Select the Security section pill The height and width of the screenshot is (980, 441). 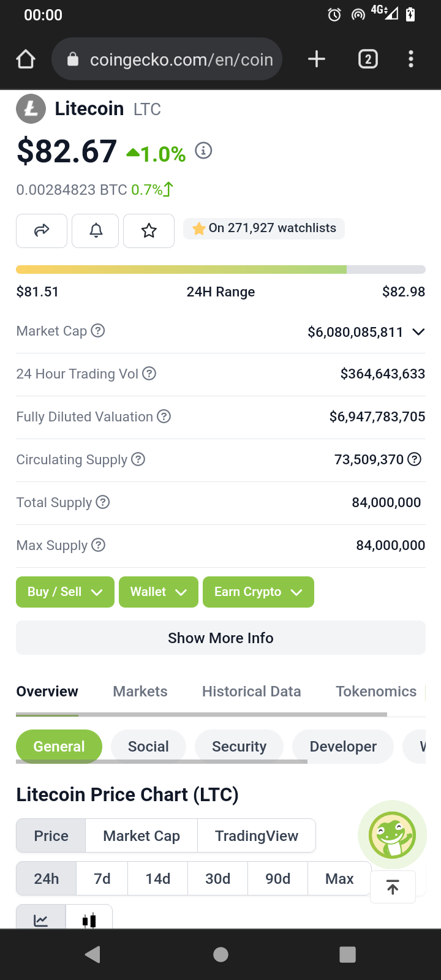[x=239, y=747]
